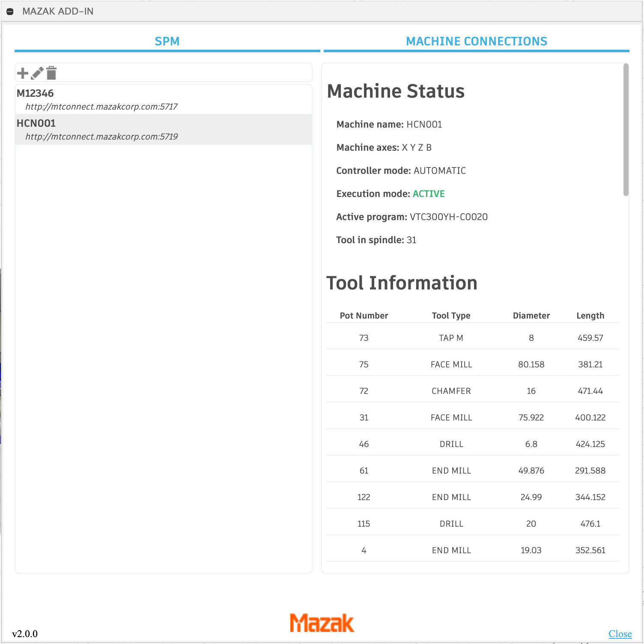Click pot number 115 in the table

(364, 524)
